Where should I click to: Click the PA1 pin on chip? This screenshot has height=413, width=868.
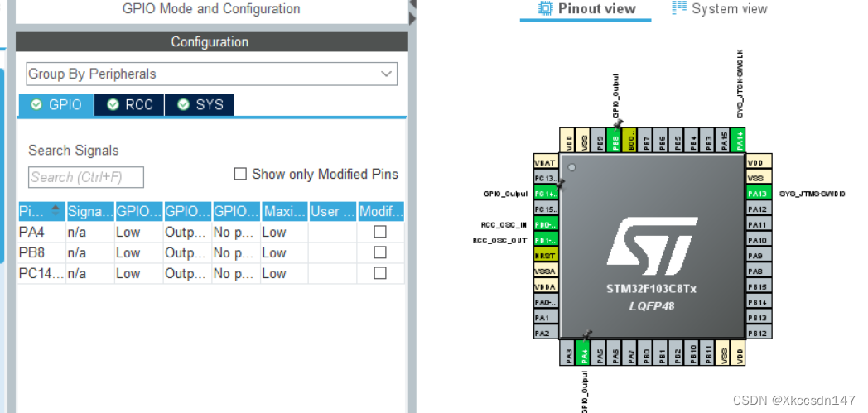point(546,318)
